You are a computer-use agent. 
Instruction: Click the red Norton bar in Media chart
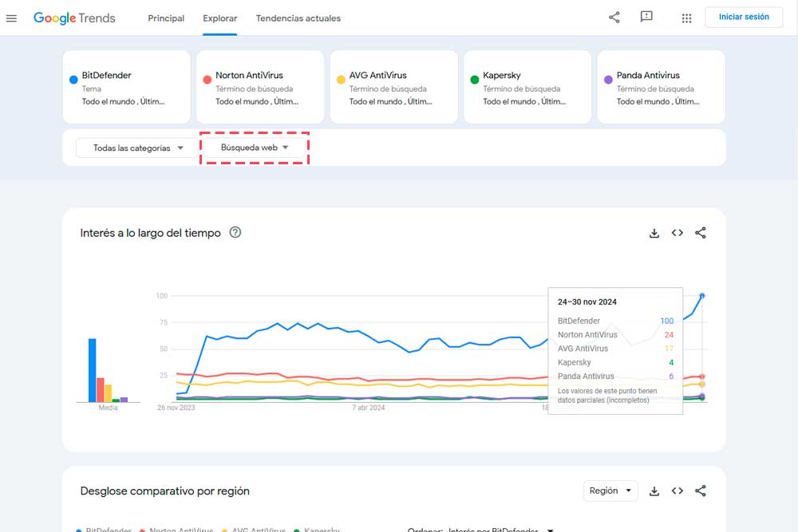[101, 390]
